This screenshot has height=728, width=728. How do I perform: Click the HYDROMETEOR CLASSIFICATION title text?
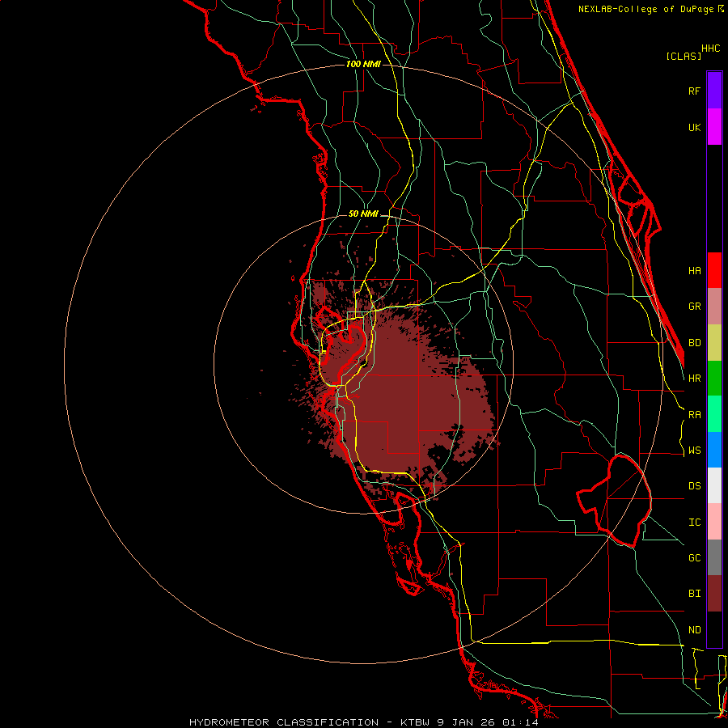click(284, 722)
